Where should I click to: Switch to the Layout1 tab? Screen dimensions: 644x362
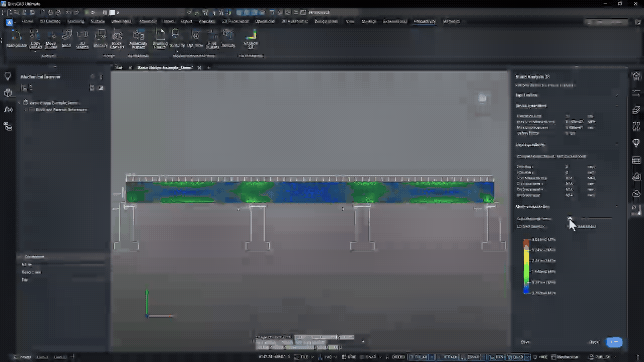point(43,356)
